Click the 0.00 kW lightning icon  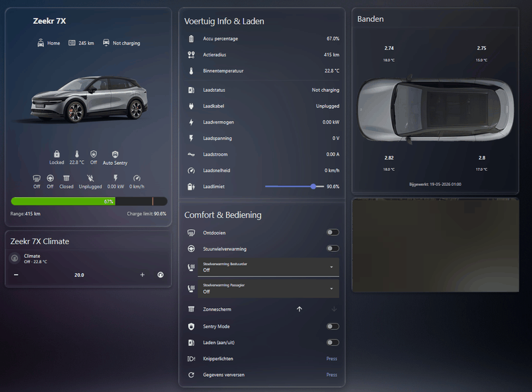pos(116,178)
